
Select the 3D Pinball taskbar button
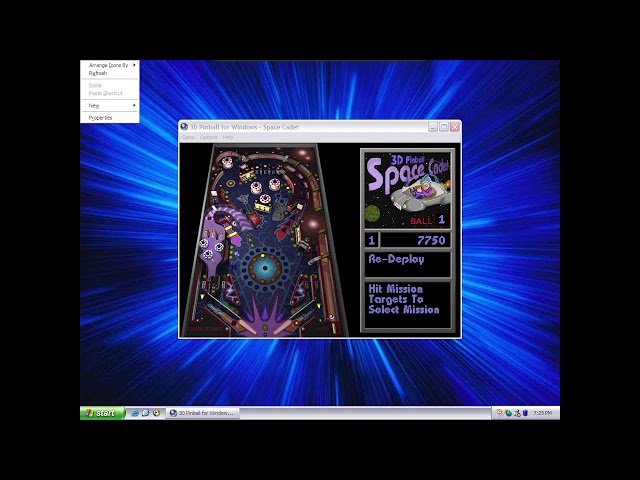[202, 413]
